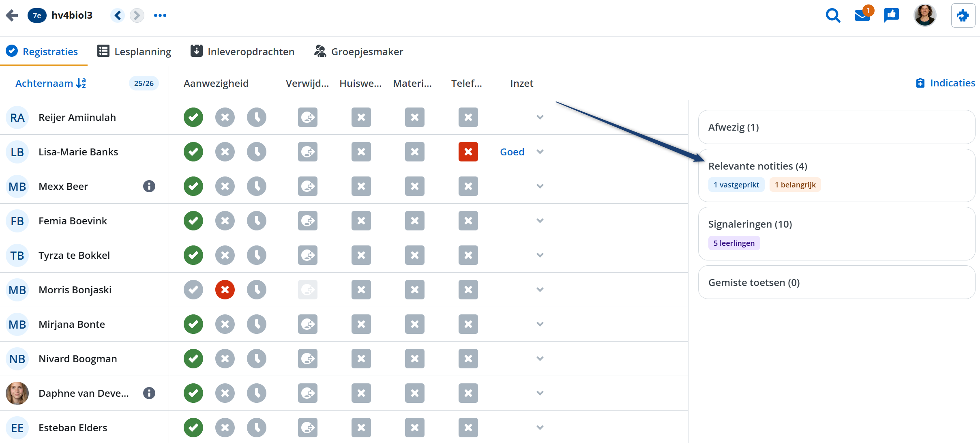Open messages envelope with notification badge

click(862, 15)
